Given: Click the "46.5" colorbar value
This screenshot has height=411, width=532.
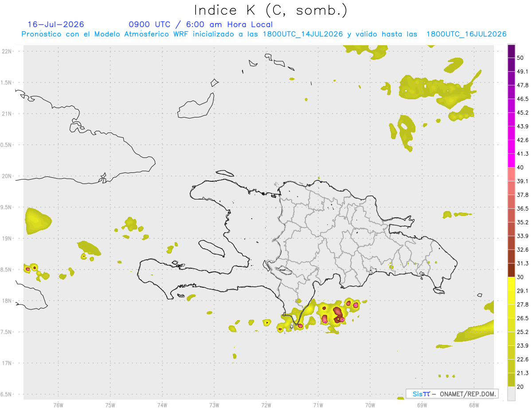Looking at the screenshot, I should coord(523,99).
